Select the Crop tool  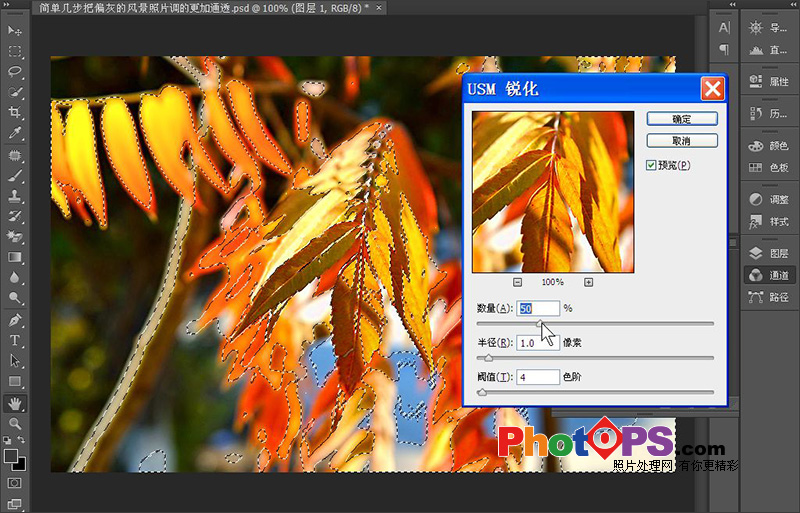point(14,113)
